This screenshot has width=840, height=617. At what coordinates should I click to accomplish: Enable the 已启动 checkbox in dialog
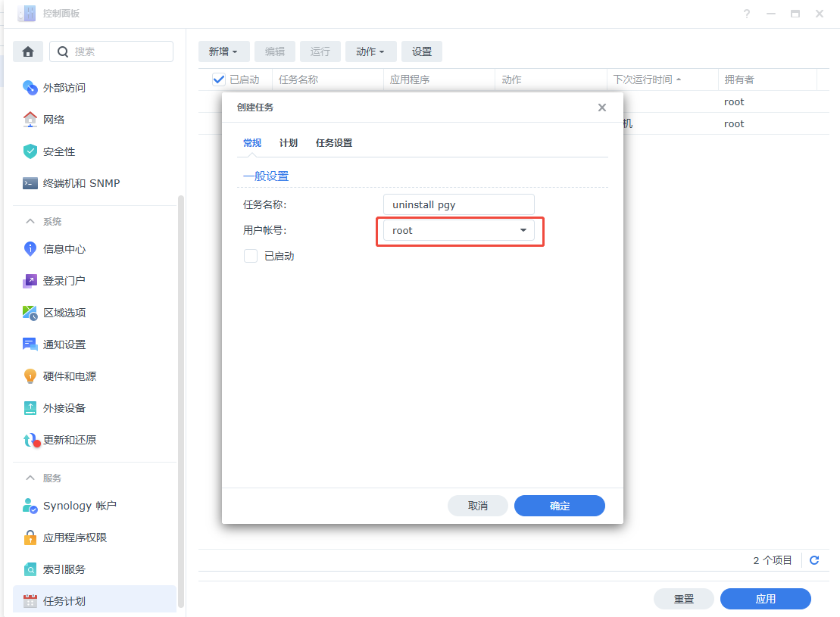pos(251,256)
